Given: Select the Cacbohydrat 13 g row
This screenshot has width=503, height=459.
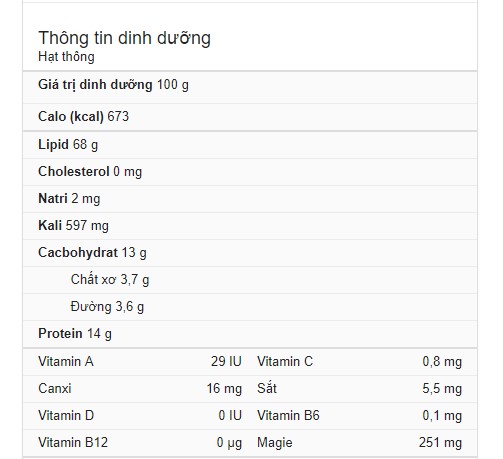Looking at the screenshot, I should 250,253.
